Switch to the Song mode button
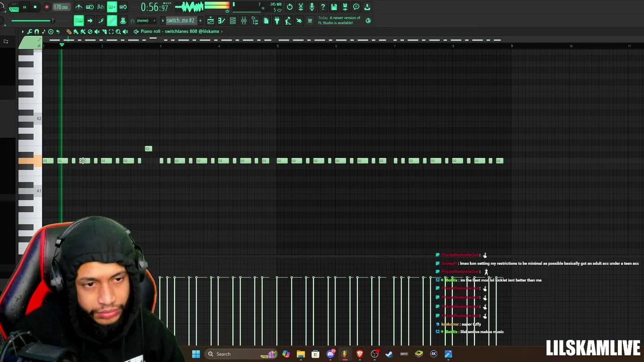This screenshot has width=644, height=362. click(x=14, y=9)
